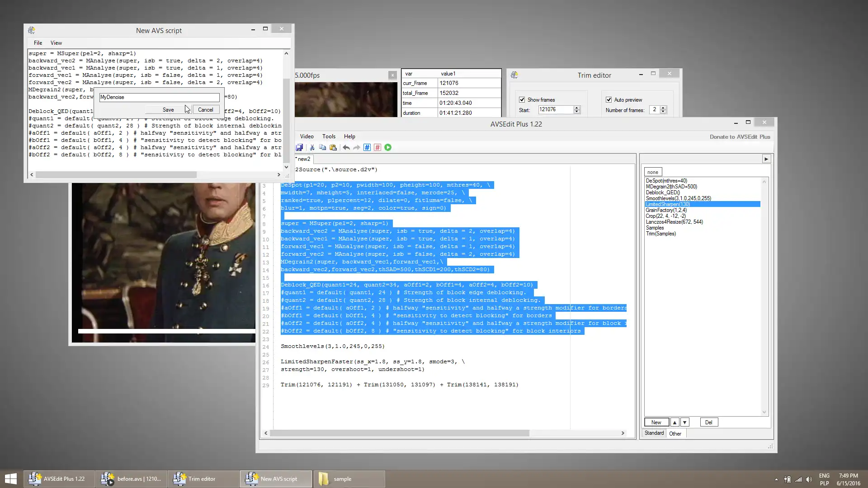Screen dimensions: 868x488
Task: Open the View menu in New AVS script
Action: click(x=56, y=42)
